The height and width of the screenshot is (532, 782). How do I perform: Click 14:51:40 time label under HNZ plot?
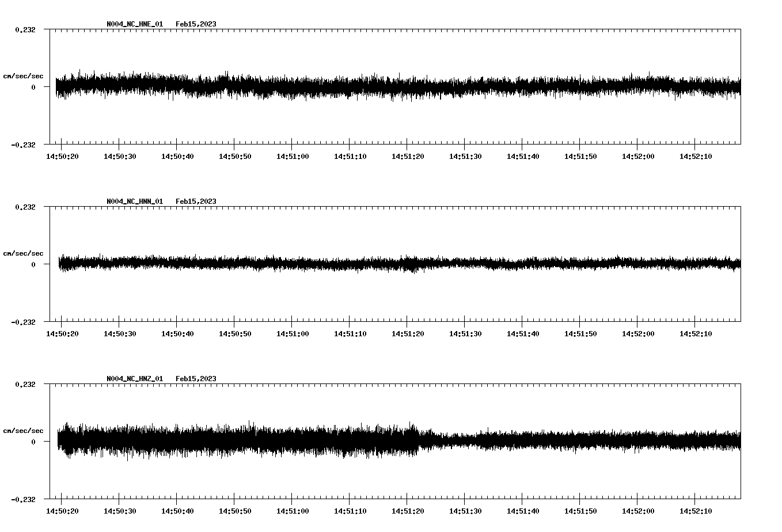point(523,511)
